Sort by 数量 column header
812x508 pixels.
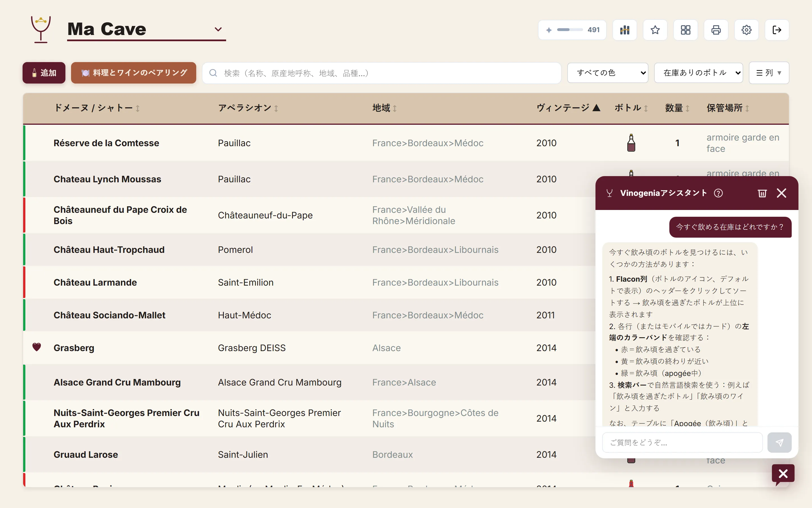click(677, 108)
